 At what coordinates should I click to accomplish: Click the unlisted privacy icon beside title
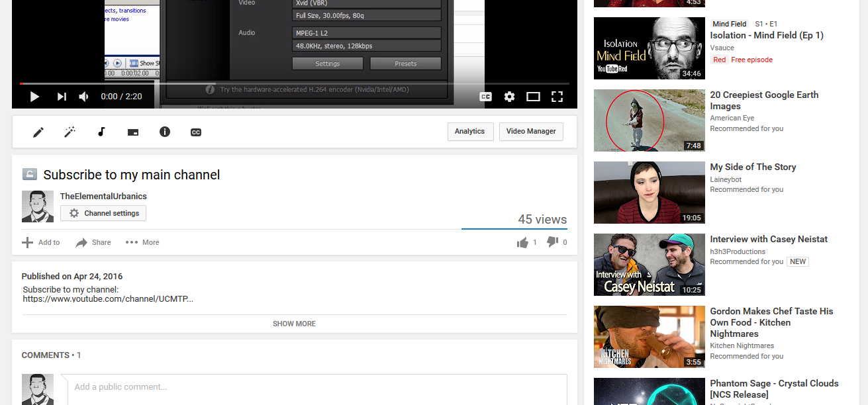[x=30, y=174]
